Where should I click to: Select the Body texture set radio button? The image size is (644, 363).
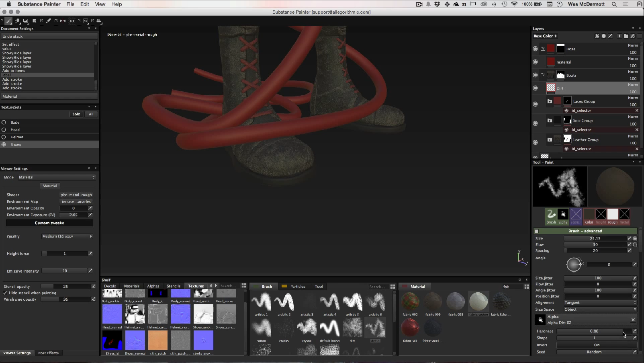[x=4, y=123]
